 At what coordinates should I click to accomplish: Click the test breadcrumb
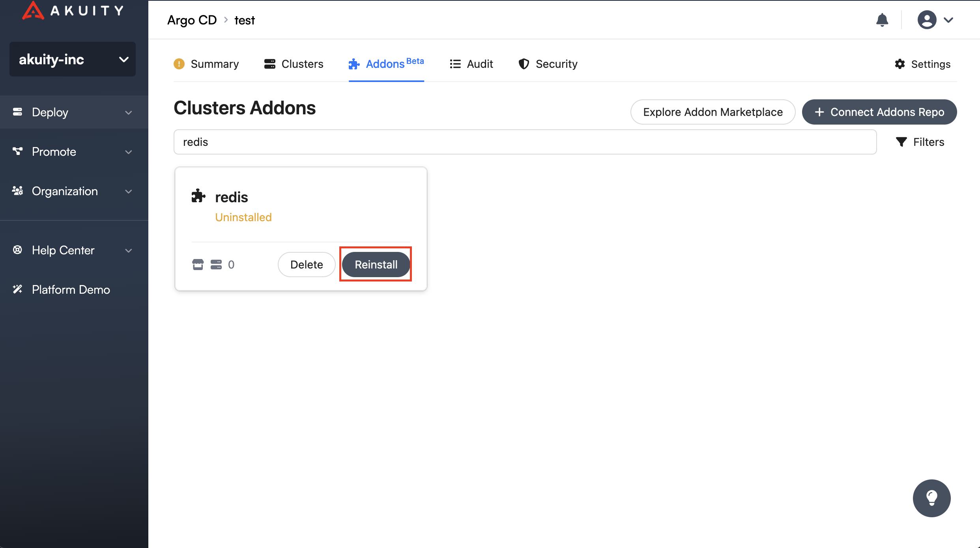click(245, 20)
